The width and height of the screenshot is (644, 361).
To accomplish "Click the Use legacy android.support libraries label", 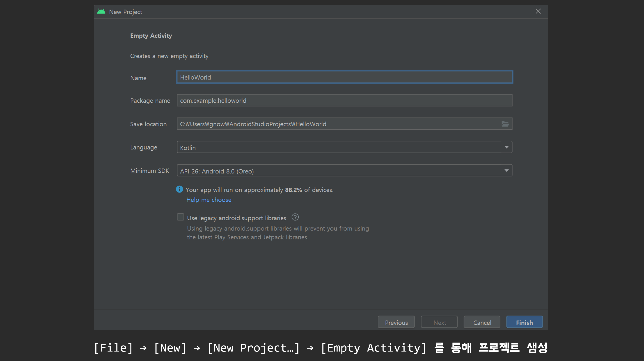I will pyautogui.click(x=236, y=218).
